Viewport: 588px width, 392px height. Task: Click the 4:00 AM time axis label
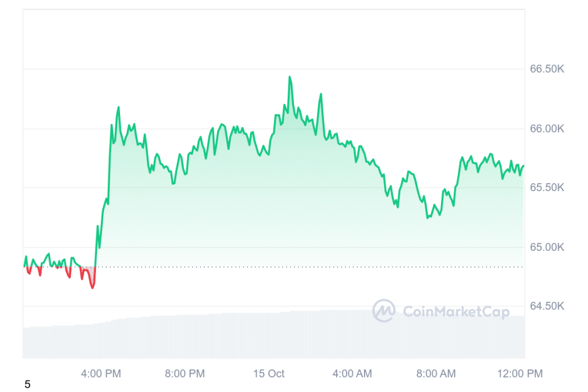352,374
